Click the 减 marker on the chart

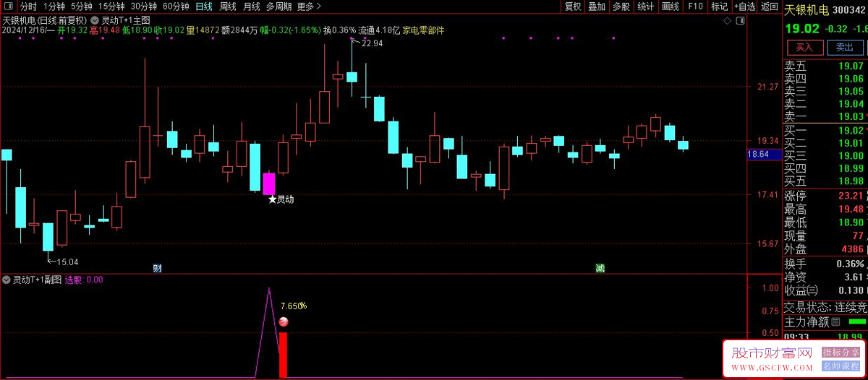pyautogui.click(x=600, y=269)
